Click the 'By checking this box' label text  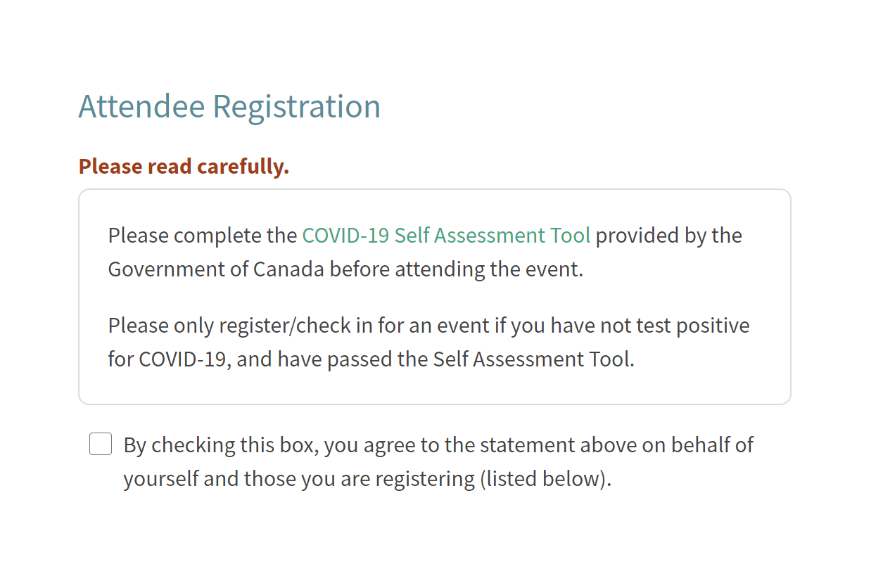[x=438, y=461]
